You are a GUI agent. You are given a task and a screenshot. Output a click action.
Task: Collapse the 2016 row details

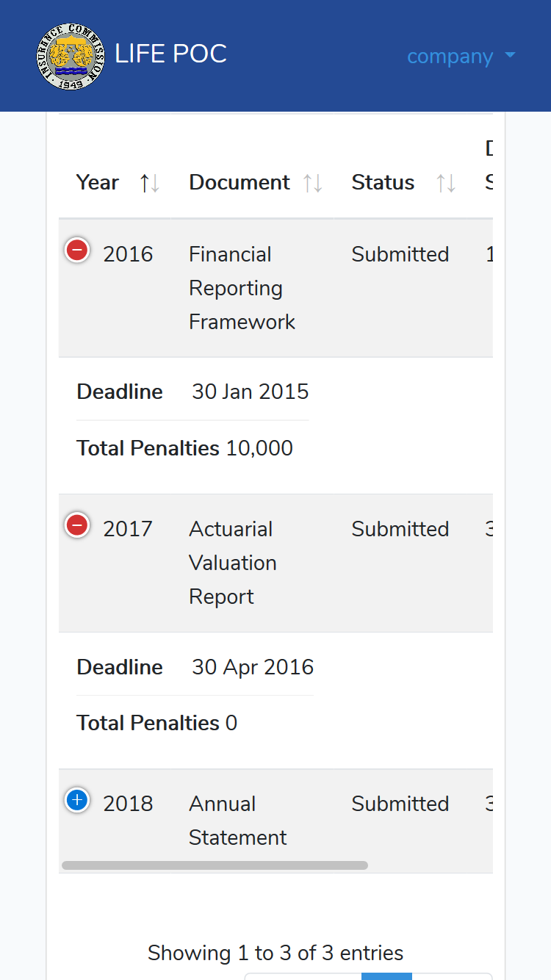[77, 251]
